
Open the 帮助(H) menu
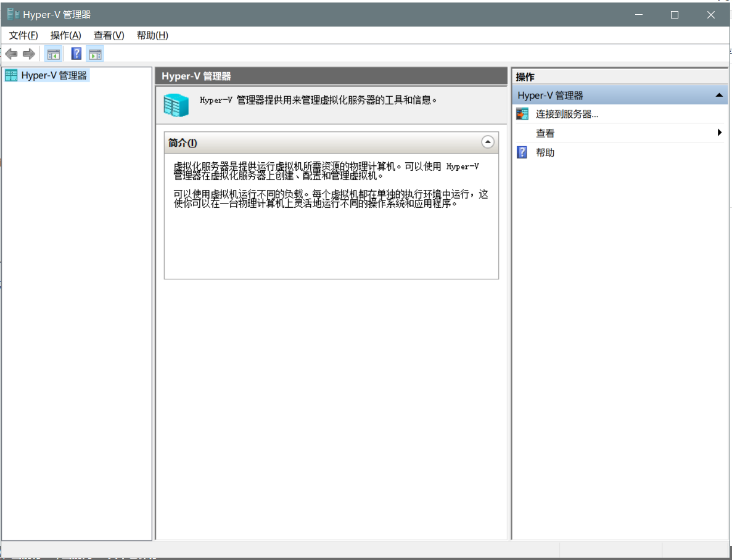tap(152, 36)
